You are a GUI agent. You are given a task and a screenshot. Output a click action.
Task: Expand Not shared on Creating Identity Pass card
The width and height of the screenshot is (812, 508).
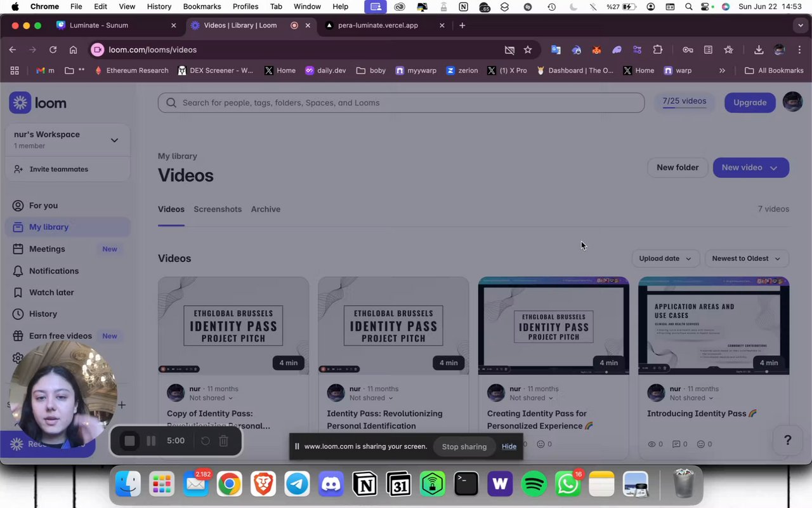(x=531, y=398)
